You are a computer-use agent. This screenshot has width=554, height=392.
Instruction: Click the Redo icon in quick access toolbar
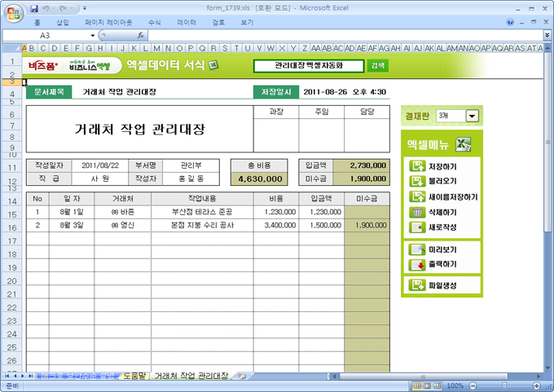(64, 8)
